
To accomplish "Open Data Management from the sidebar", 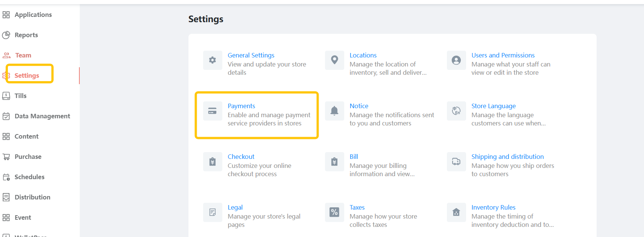I will (42, 116).
